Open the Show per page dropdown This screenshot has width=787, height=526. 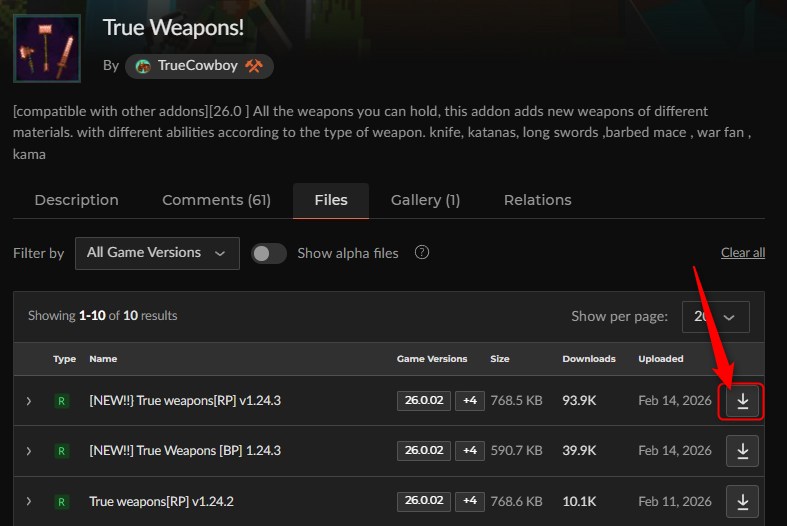[715, 317]
